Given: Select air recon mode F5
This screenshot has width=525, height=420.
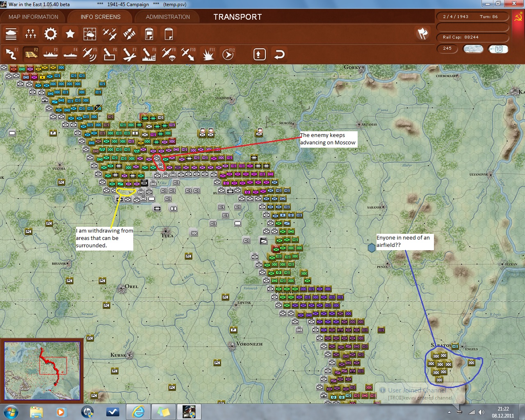Looking at the screenshot, I should click(x=89, y=54).
